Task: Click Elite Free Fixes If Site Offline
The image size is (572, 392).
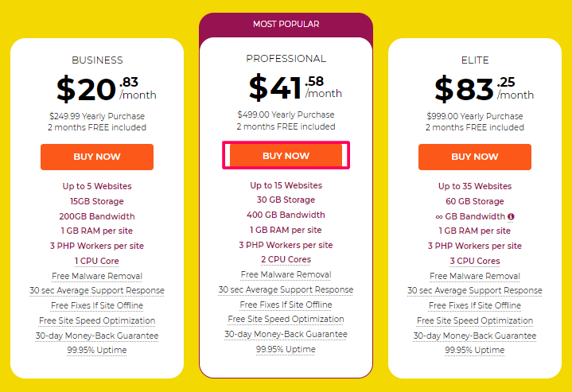Action: tap(475, 305)
